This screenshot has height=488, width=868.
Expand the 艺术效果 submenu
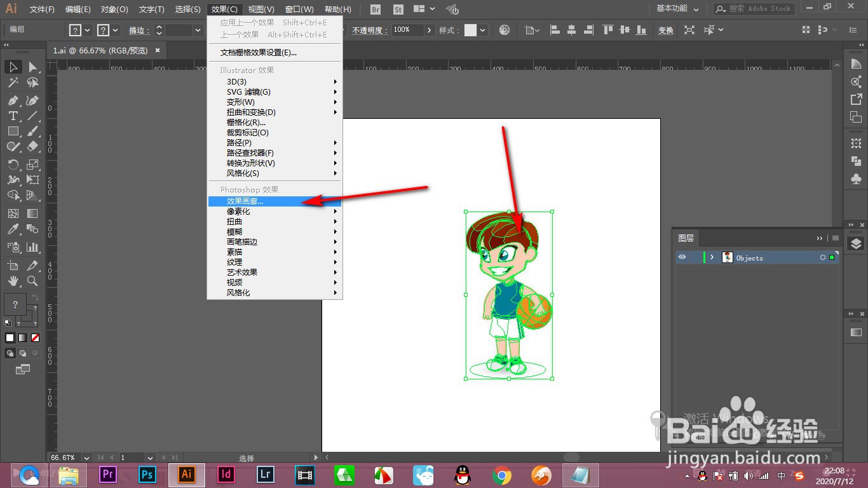pos(275,272)
